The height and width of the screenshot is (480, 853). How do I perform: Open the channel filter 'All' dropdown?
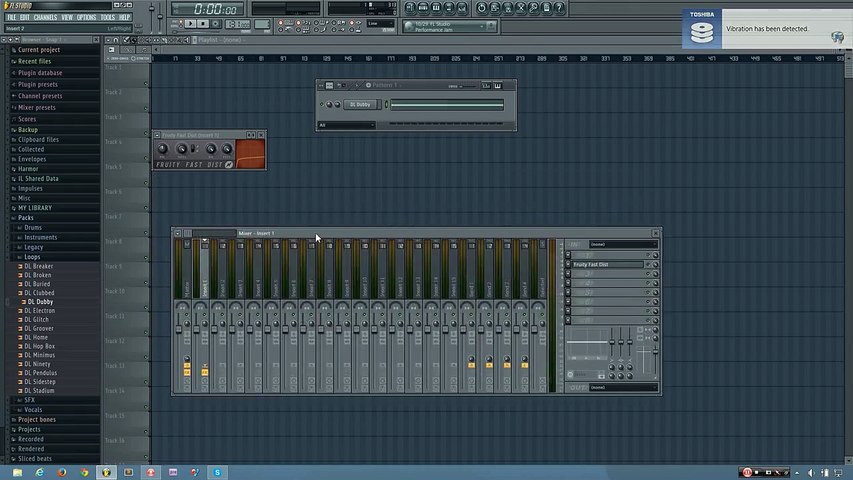(346, 125)
